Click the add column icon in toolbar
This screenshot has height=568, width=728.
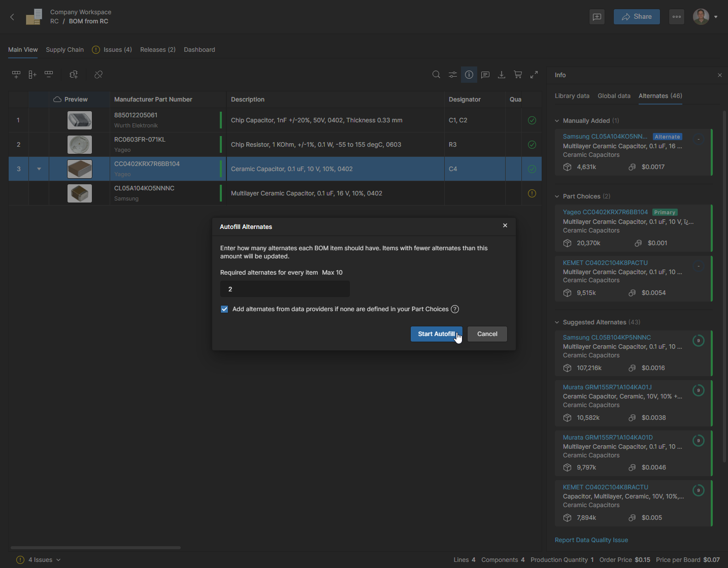point(32,75)
